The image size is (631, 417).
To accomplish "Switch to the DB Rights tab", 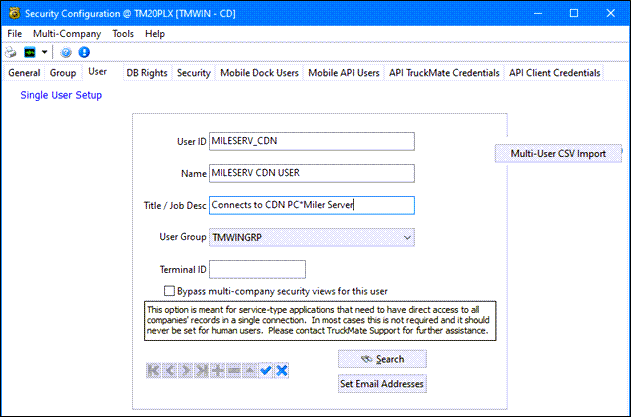I will 147,73.
